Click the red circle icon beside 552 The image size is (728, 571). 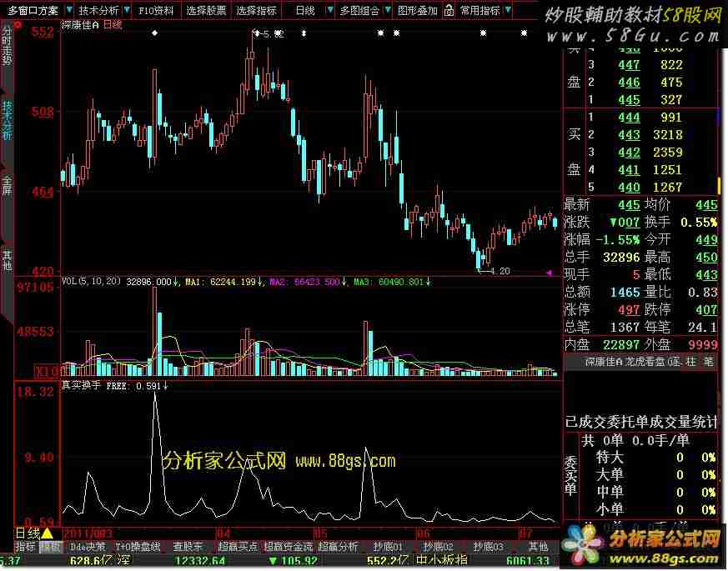[x=18, y=25]
